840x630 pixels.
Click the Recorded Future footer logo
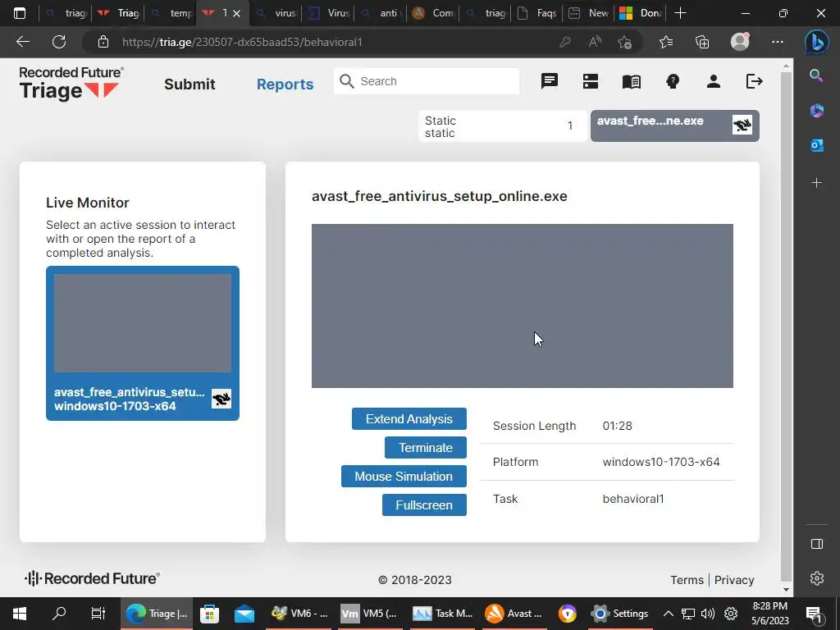[92, 578]
